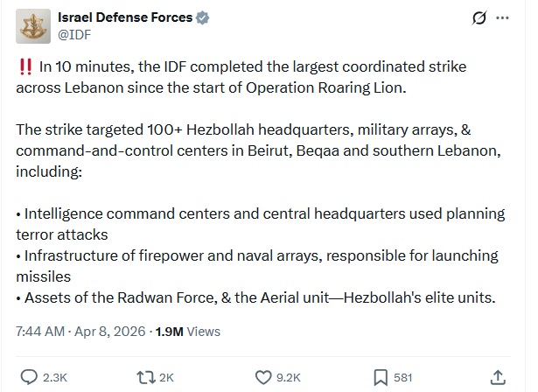The height and width of the screenshot is (392, 538).
Task: Click the 2K repost count
Action: pos(166,377)
